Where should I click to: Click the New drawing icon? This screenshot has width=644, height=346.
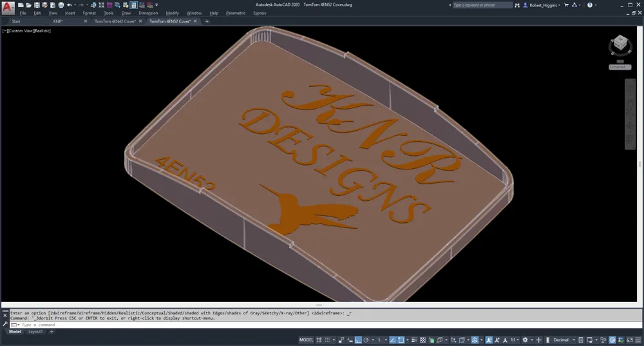click(x=21, y=5)
